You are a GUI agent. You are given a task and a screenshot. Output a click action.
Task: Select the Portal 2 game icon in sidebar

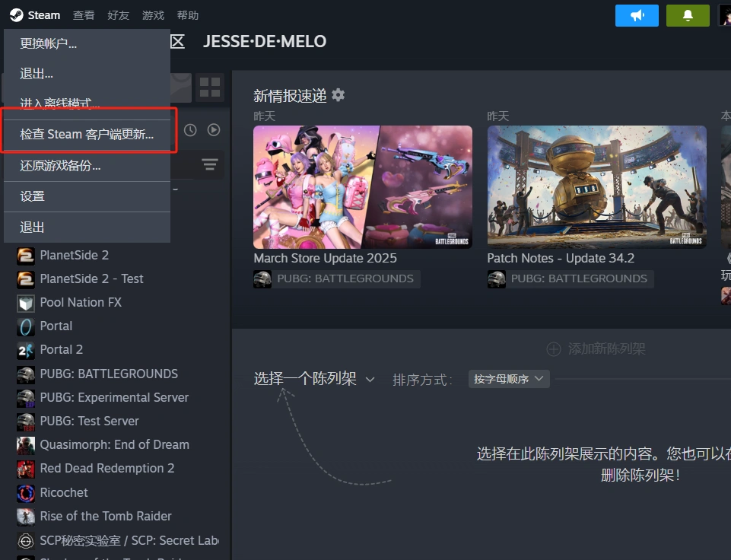point(25,349)
